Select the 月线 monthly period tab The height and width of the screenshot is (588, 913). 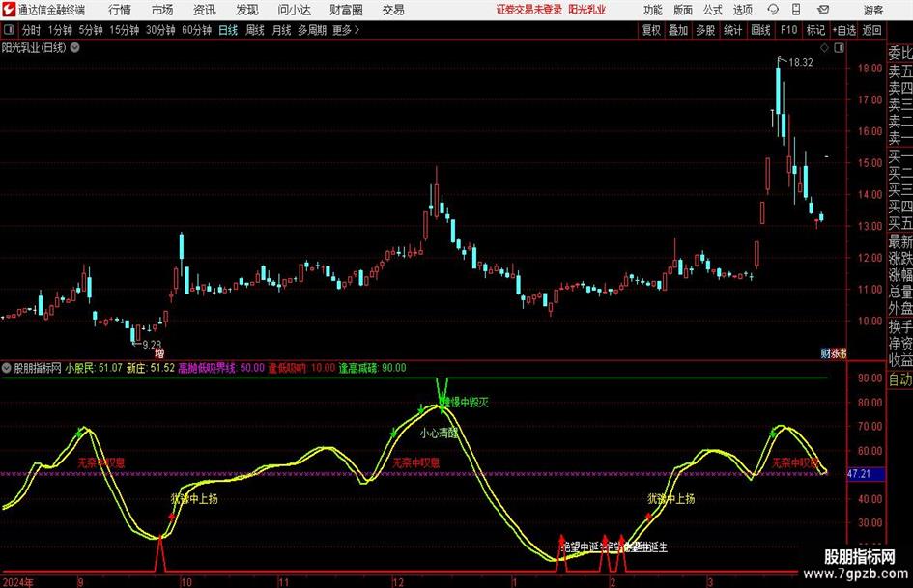(x=281, y=30)
